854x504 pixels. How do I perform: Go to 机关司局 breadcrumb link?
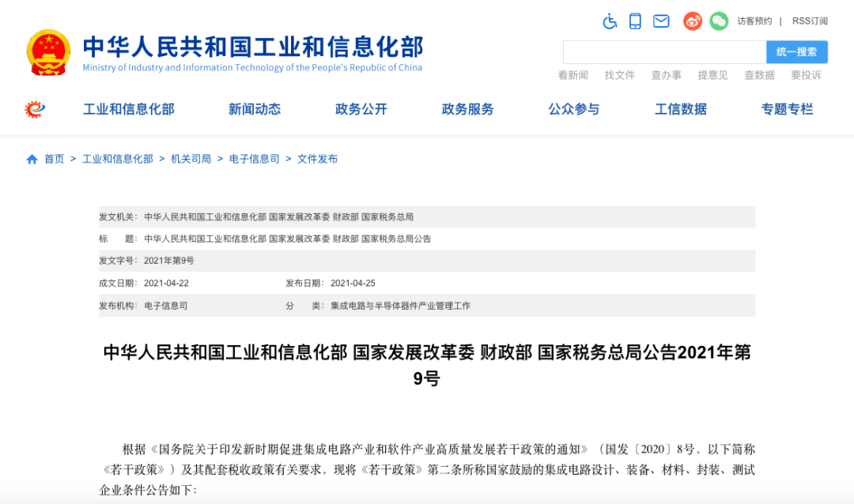coord(191,159)
